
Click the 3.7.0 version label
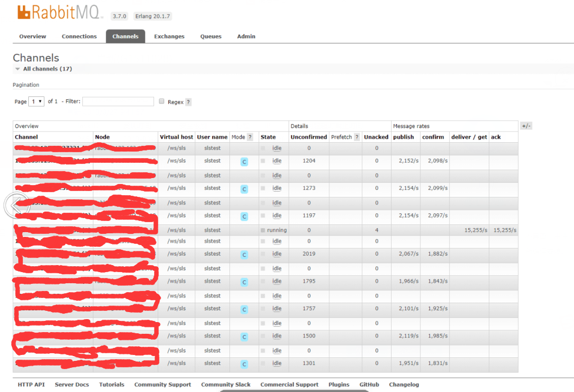(119, 16)
